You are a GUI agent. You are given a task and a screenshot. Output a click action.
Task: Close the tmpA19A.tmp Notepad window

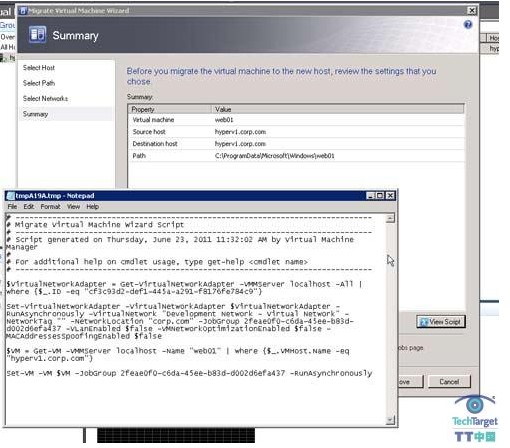(x=390, y=196)
